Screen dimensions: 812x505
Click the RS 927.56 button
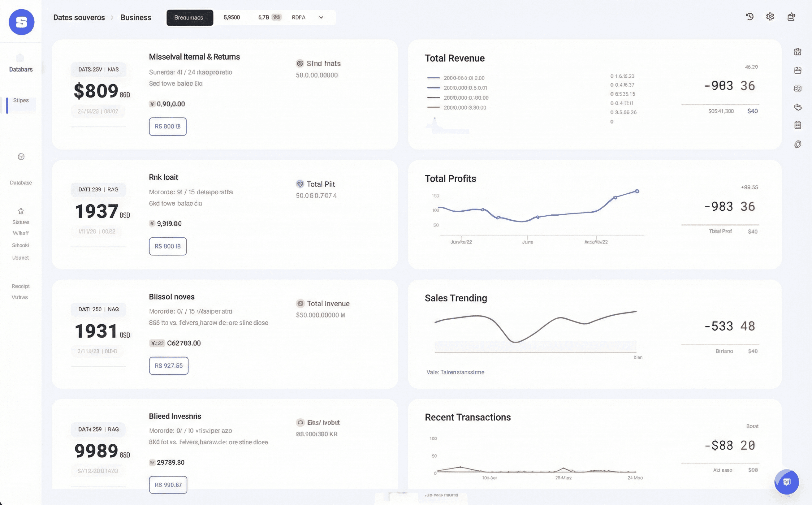pyautogui.click(x=169, y=366)
